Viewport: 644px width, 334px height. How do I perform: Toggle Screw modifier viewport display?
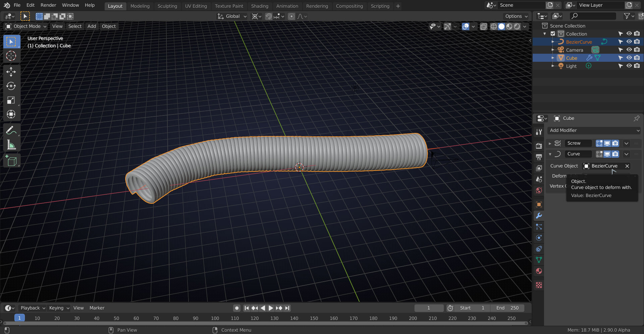607,143
